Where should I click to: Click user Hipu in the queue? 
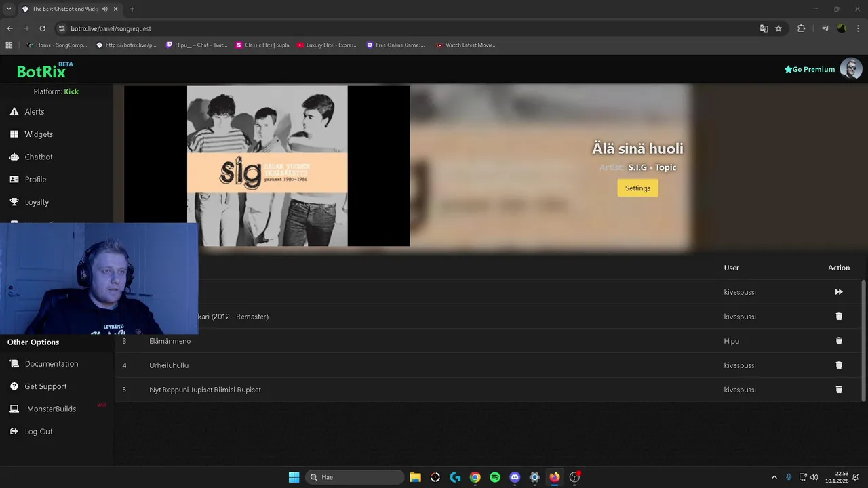[732, 341]
